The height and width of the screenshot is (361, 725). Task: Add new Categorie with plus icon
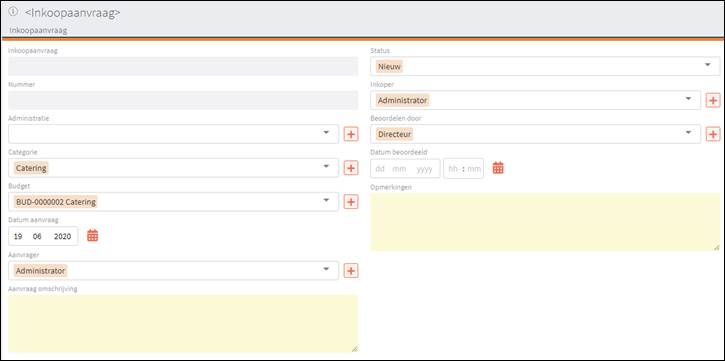tap(351, 168)
